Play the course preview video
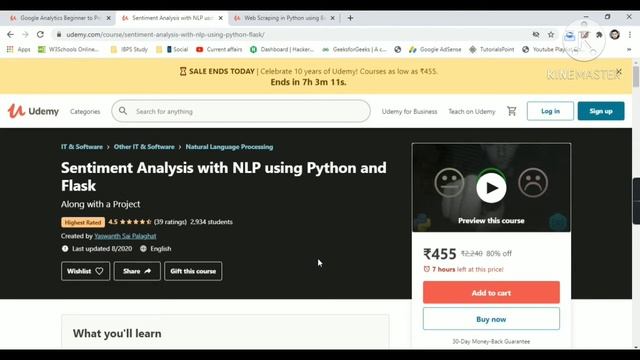The width and height of the screenshot is (640, 360). point(491,188)
